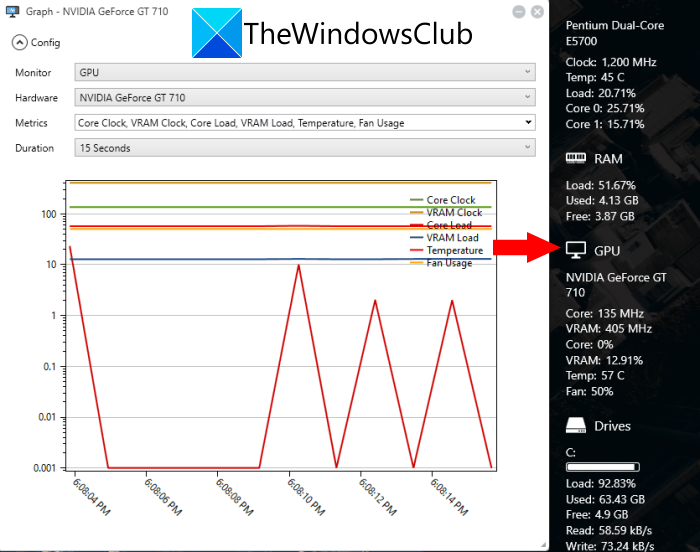
Task: Click the Fan Usage legend entry
Action: [441, 263]
